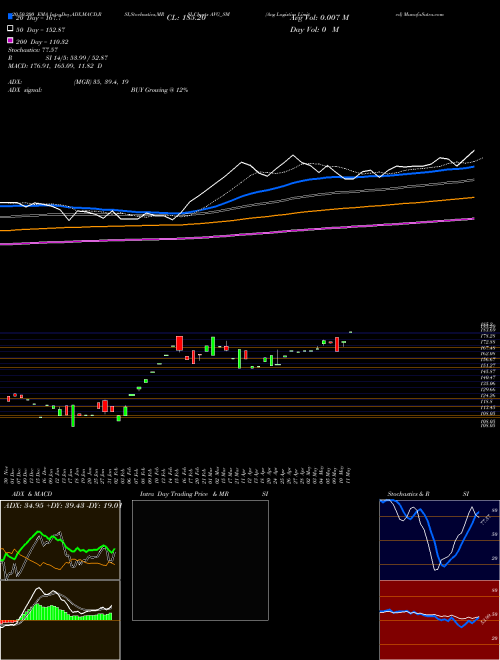Click the last small candlestick at chart top right
This screenshot has width=500, height=660.
click(x=351, y=332)
